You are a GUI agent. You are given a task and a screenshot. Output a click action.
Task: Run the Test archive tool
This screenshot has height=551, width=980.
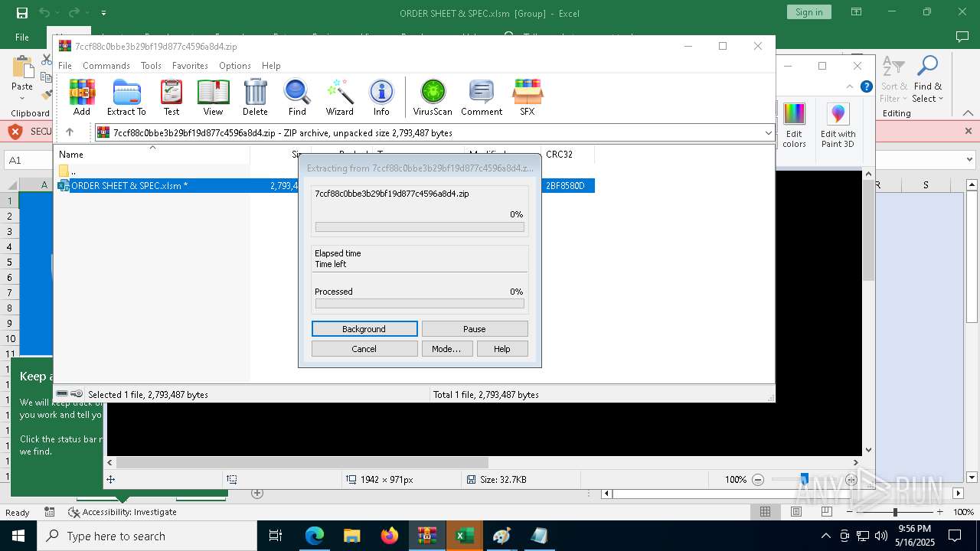pyautogui.click(x=171, y=97)
